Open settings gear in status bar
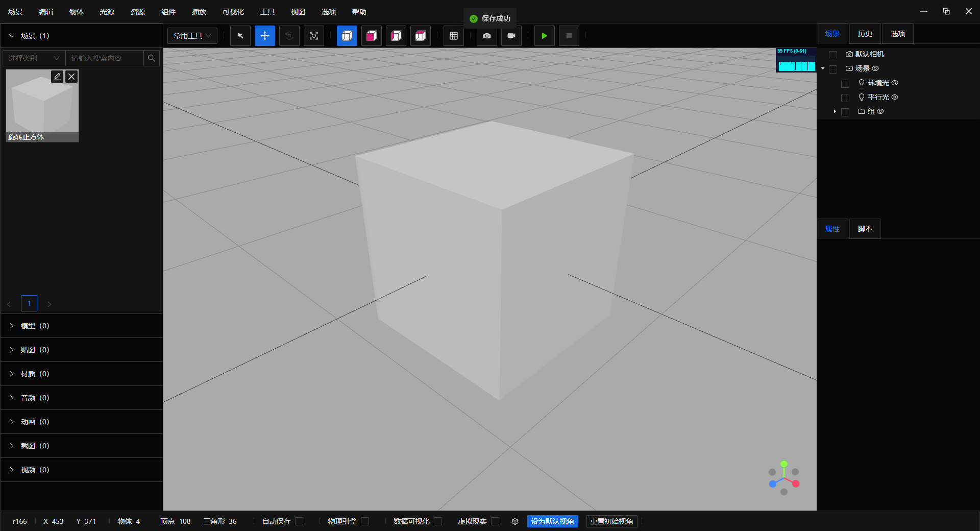The width and height of the screenshot is (980, 531). click(515, 521)
